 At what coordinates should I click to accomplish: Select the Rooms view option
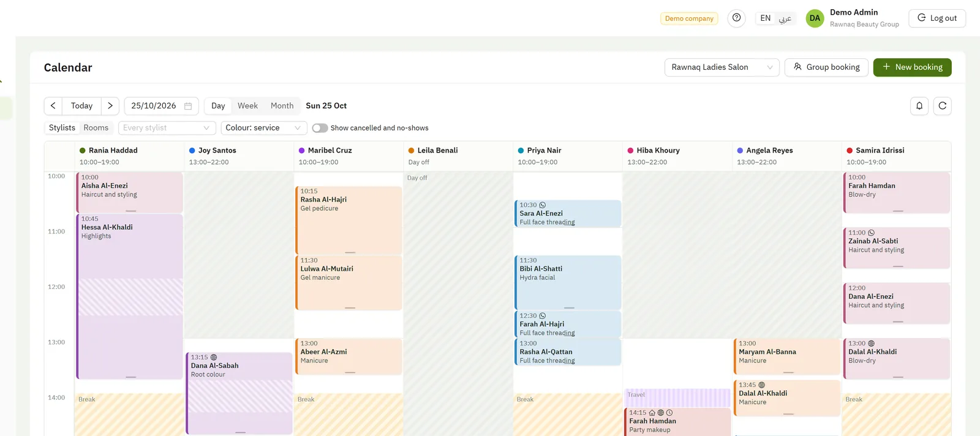pyautogui.click(x=96, y=128)
